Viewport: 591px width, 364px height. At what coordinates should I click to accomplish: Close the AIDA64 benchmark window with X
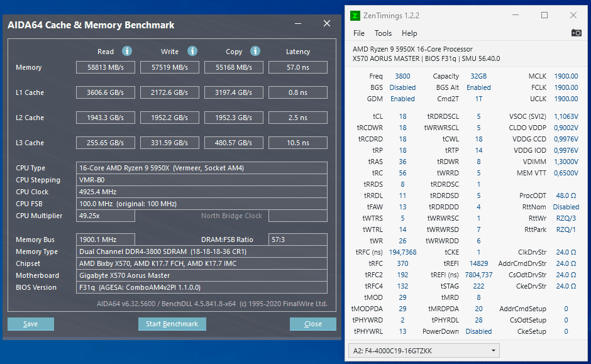[327, 24]
